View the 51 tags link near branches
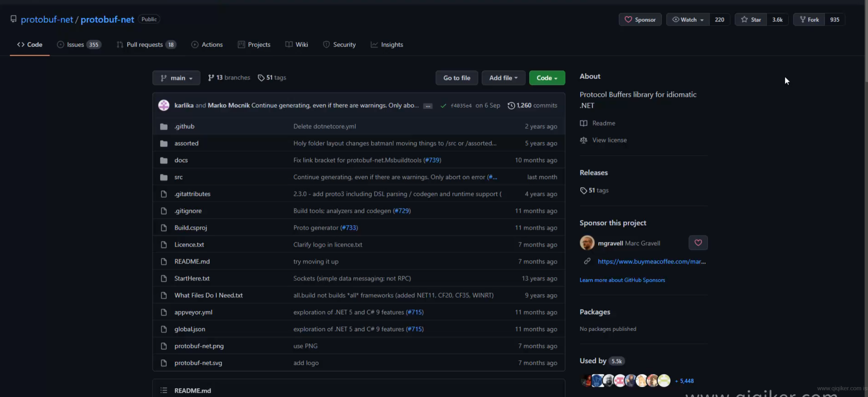Screen dimensions: 868x397 click(x=272, y=78)
